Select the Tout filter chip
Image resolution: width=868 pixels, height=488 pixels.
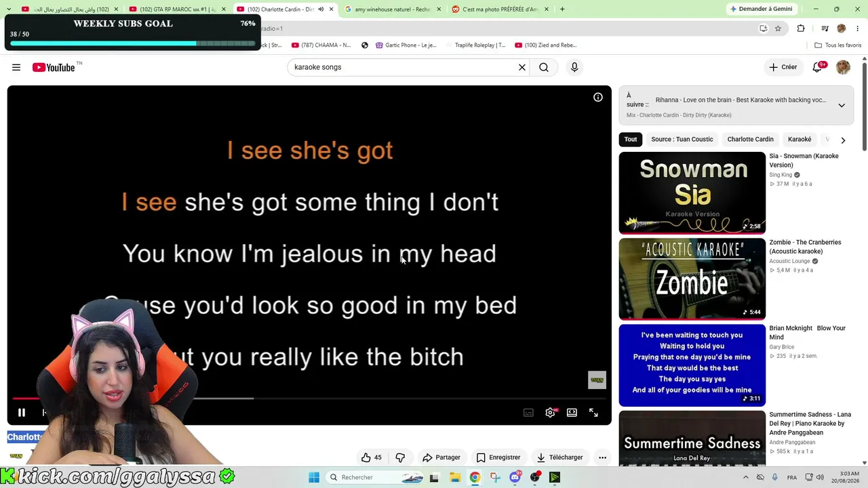coord(631,140)
